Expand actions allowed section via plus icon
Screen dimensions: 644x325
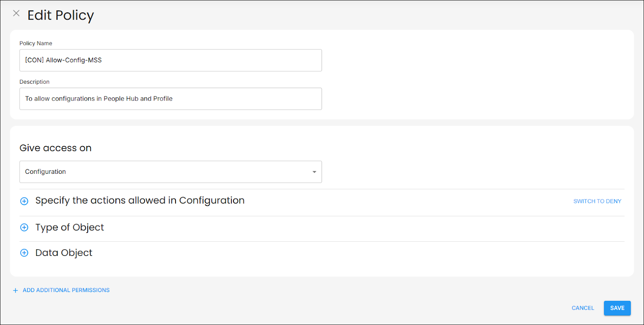coord(24,201)
